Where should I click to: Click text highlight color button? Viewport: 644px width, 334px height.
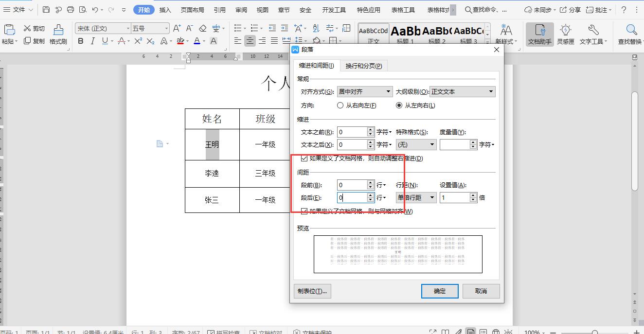(180, 41)
